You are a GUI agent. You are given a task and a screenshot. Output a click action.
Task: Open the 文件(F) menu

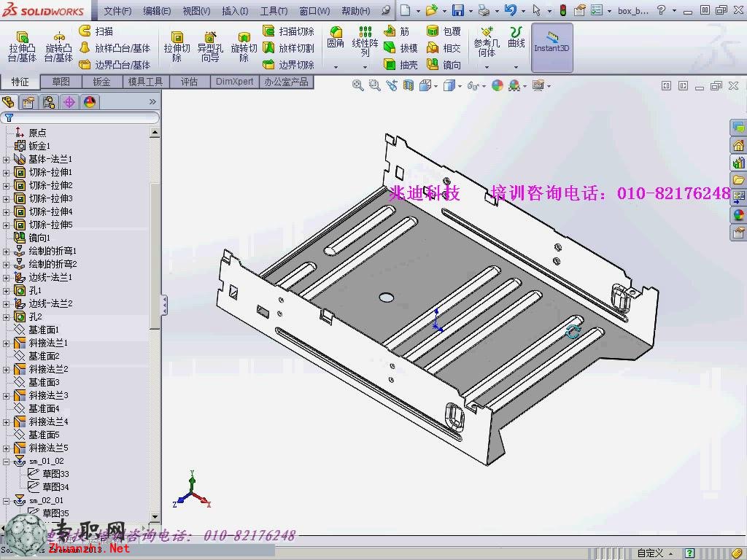point(117,10)
